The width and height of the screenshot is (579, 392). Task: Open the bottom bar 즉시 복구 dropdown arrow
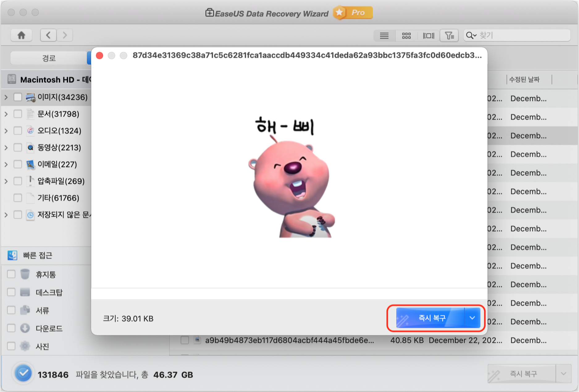[564, 374]
